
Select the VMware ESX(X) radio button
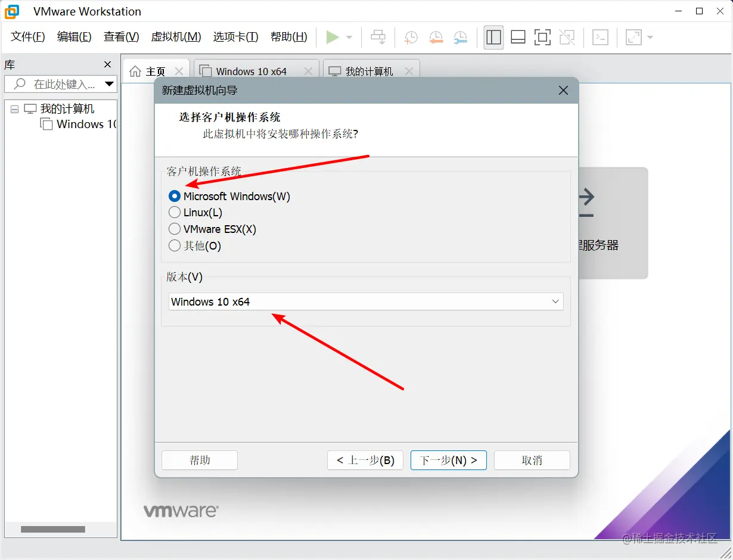175,229
